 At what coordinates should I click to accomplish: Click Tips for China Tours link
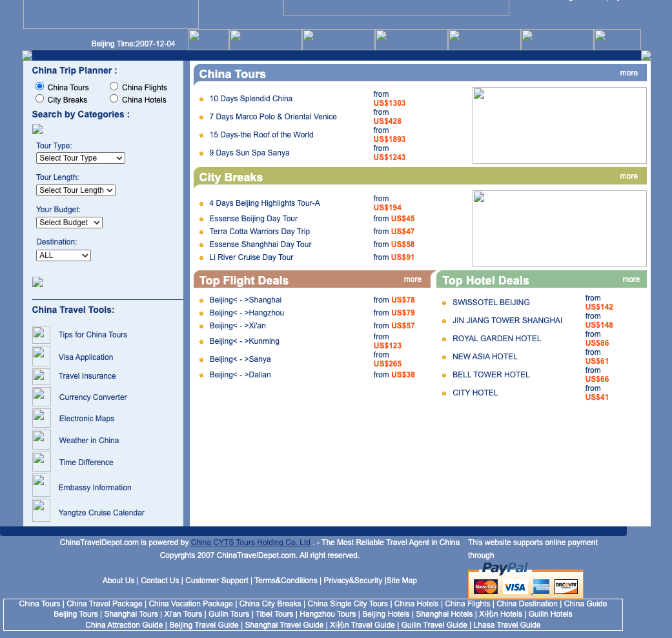[93, 334]
